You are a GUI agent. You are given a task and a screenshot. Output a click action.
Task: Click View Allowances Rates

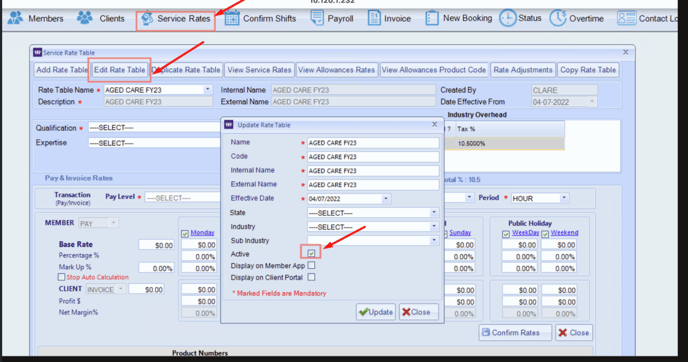tap(336, 70)
